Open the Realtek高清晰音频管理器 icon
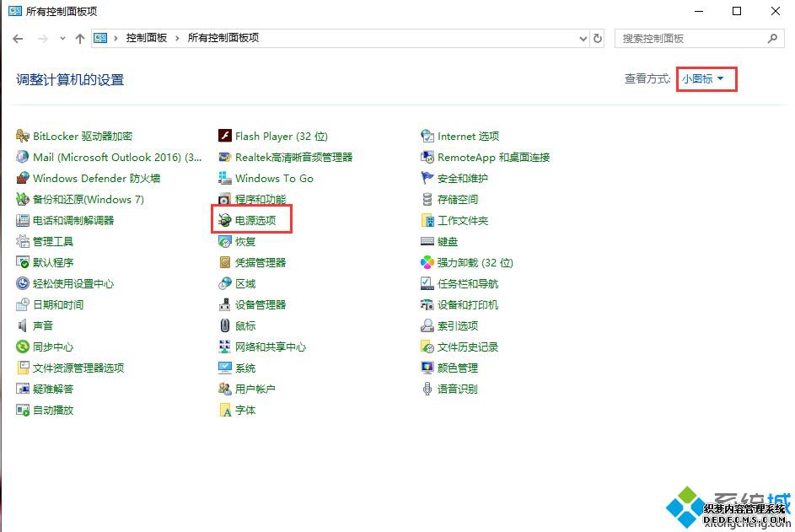Image resolution: width=795 pixels, height=532 pixels. (225, 158)
